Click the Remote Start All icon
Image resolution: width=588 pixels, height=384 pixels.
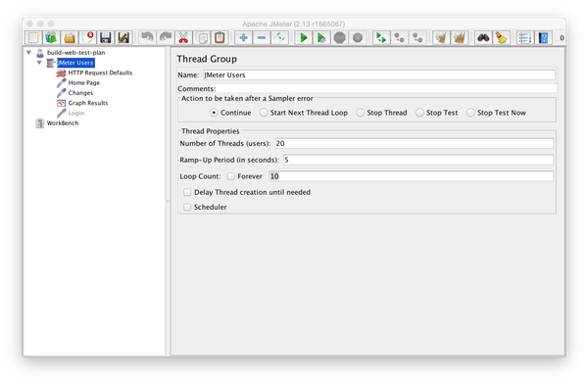[x=381, y=38]
